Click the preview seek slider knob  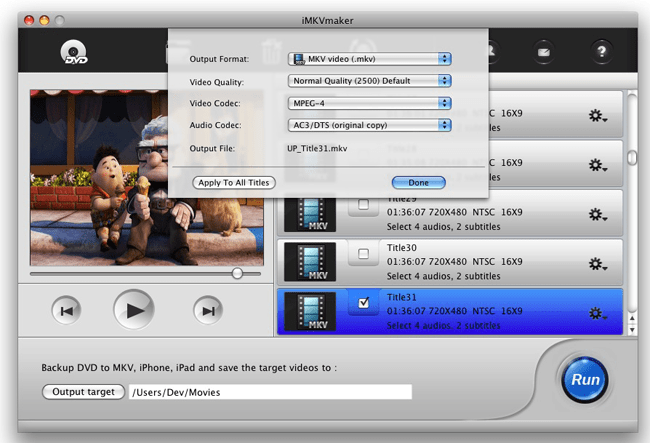coord(237,273)
